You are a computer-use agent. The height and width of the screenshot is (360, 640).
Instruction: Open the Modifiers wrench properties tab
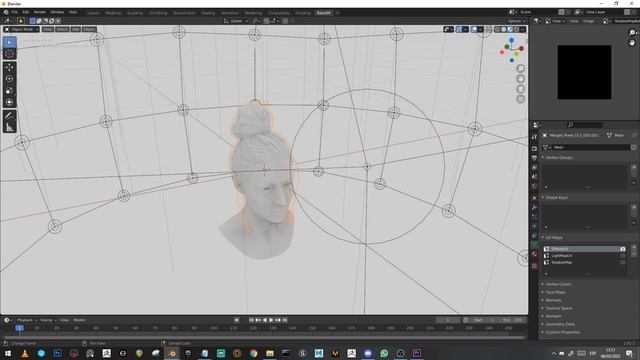point(534,207)
